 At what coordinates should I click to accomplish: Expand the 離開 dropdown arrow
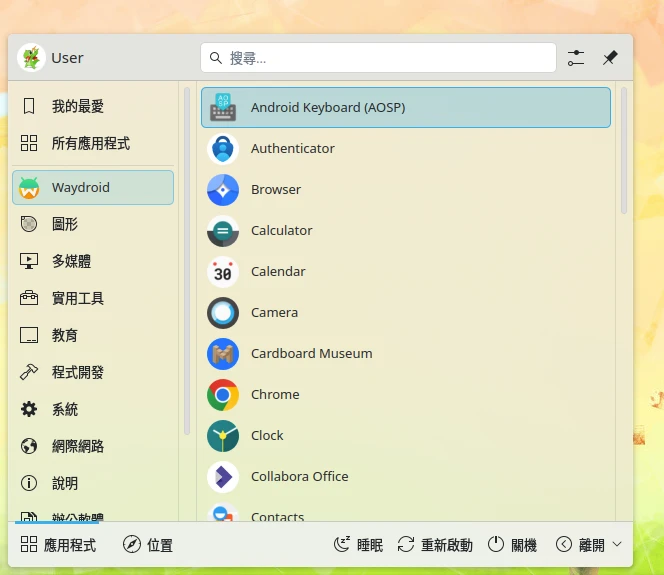(x=617, y=544)
